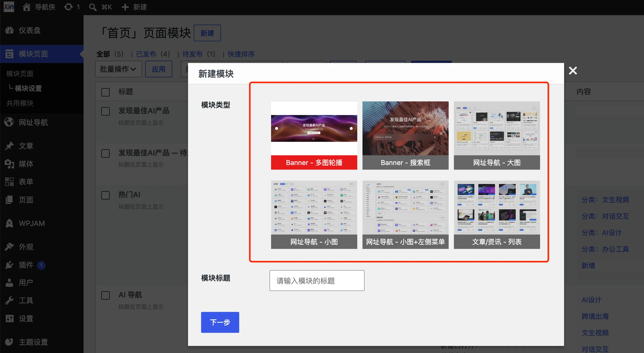Check the 发现最佳AI产品 row checkbox

click(x=106, y=111)
